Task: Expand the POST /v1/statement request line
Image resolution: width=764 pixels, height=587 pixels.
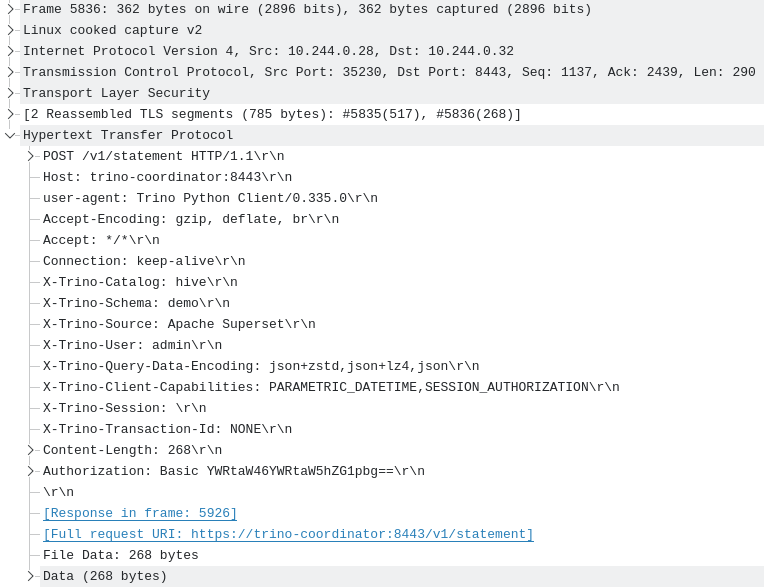Action: pos(31,156)
